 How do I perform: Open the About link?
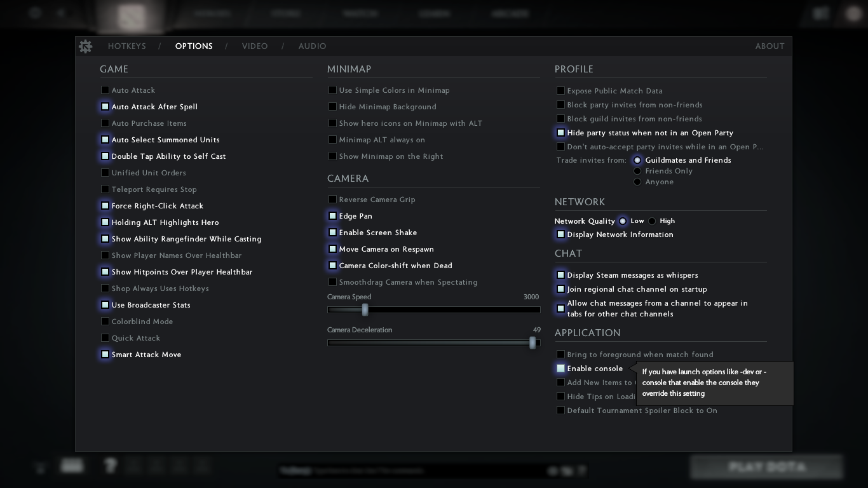click(770, 46)
